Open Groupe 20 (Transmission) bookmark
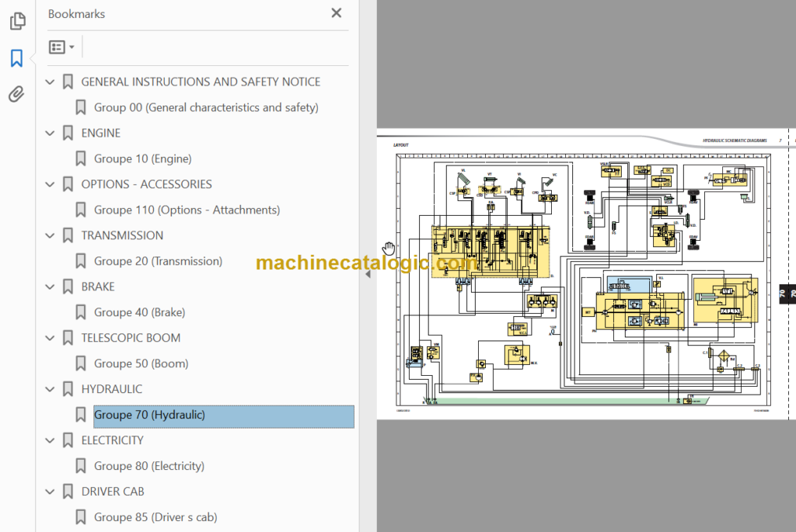 [x=158, y=261]
